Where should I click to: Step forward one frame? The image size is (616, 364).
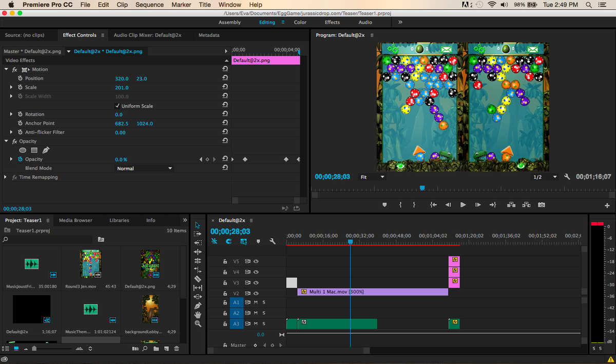(478, 205)
